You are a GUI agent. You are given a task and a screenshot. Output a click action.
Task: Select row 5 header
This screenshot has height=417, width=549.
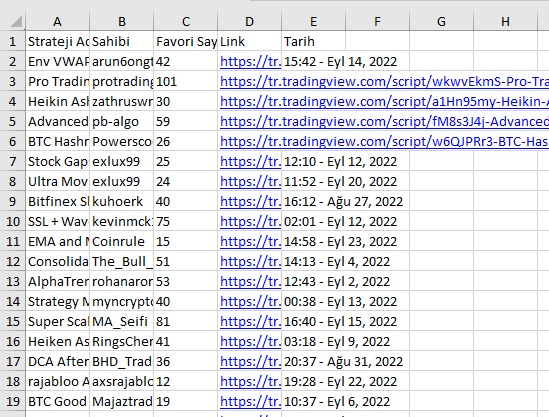click(13, 121)
